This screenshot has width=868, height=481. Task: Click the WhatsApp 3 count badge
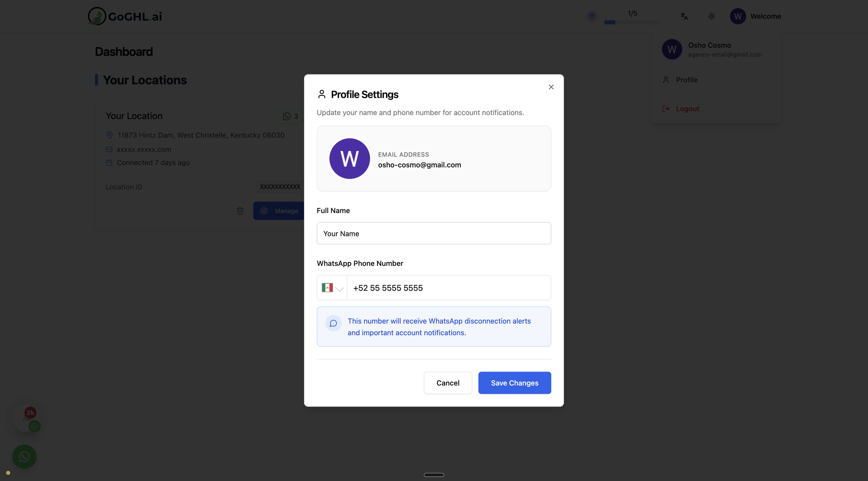tap(290, 116)
